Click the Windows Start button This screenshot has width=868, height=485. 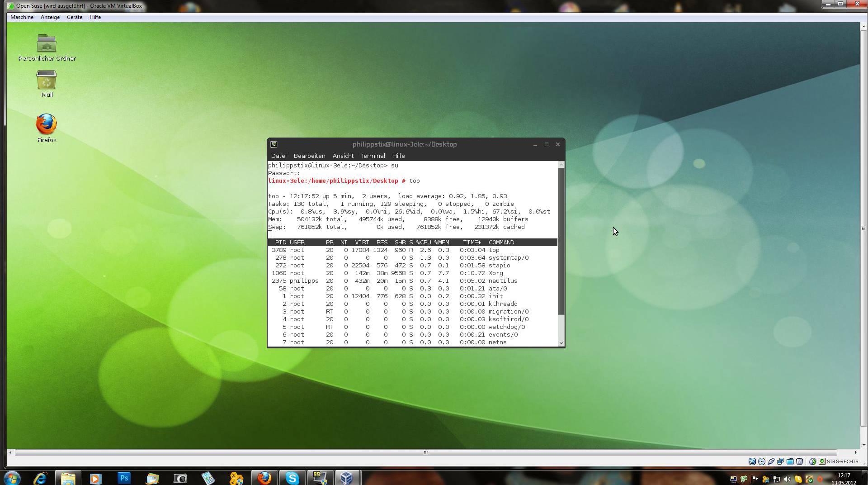pyautogui.click(x=12, y=478)
